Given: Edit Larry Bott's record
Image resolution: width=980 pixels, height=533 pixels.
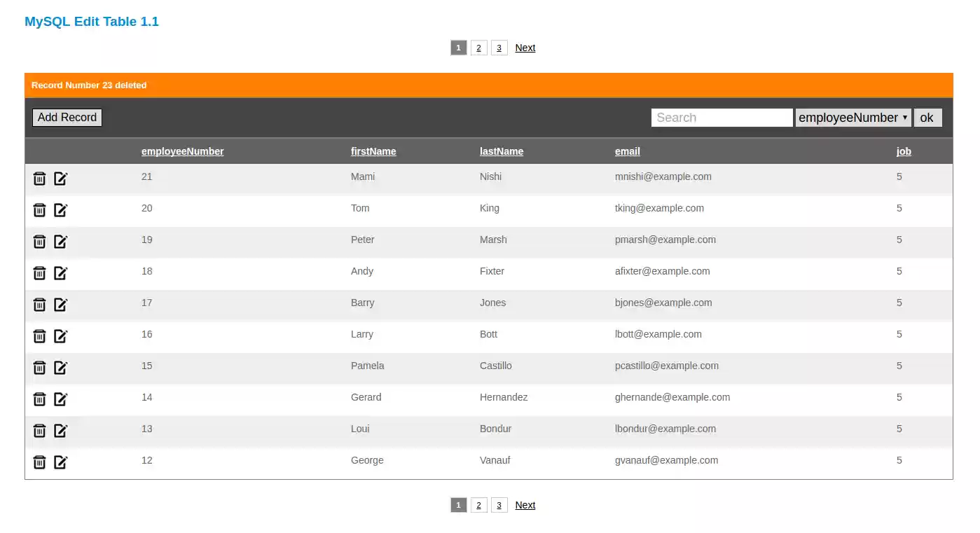Looking at the screenshot, I should [61, 336].
